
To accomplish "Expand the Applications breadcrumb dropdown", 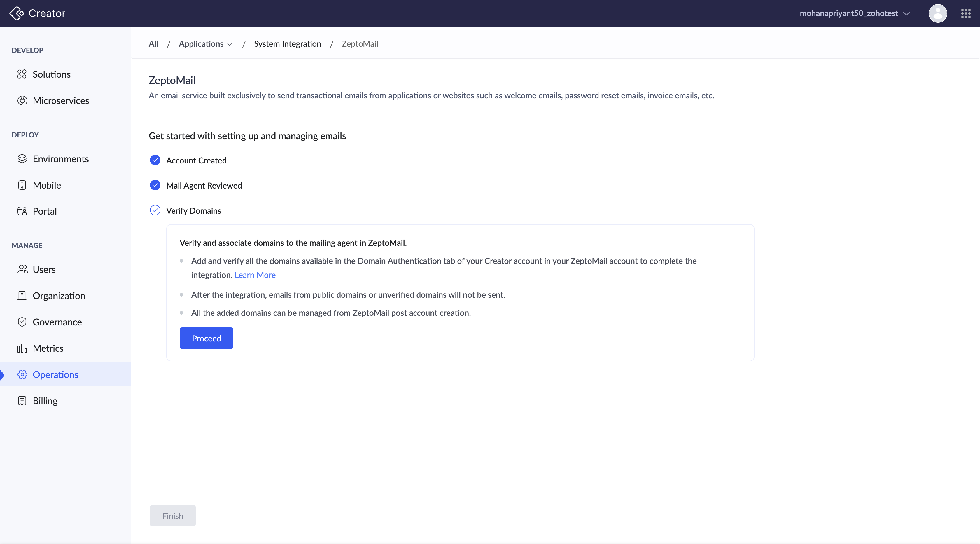I will pos(205,44).
